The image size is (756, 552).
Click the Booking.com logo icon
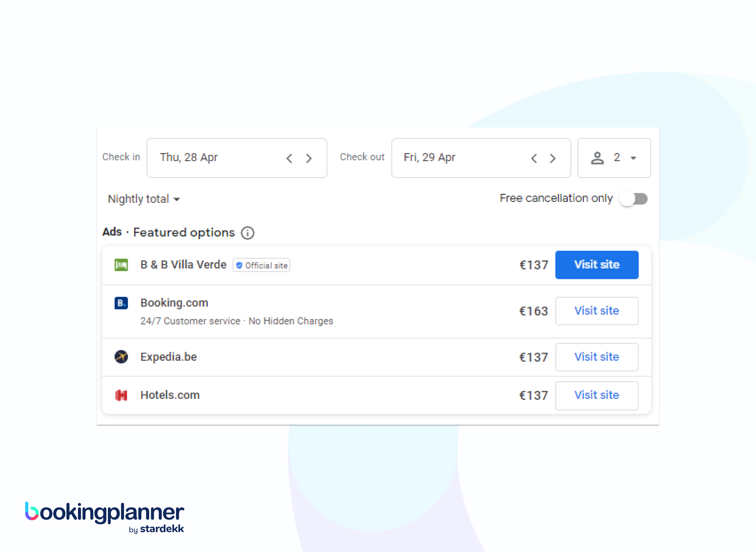point(121,303)
